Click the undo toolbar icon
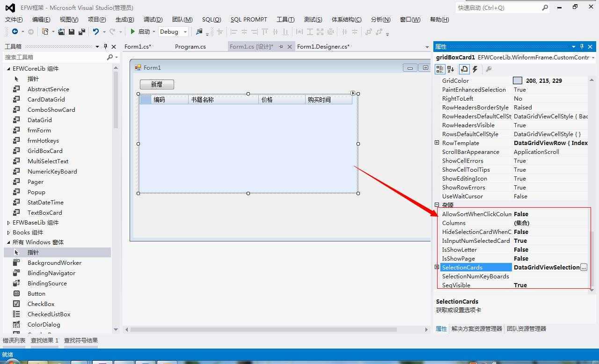The image size is (599, 364). (x=96, y=31)
